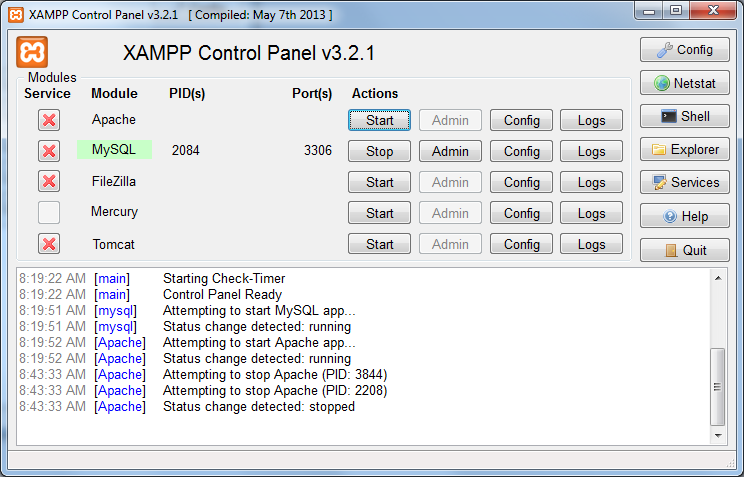Toggle the Tomcat service checkbox
744x477 pixels.
[x=49, y=244]
